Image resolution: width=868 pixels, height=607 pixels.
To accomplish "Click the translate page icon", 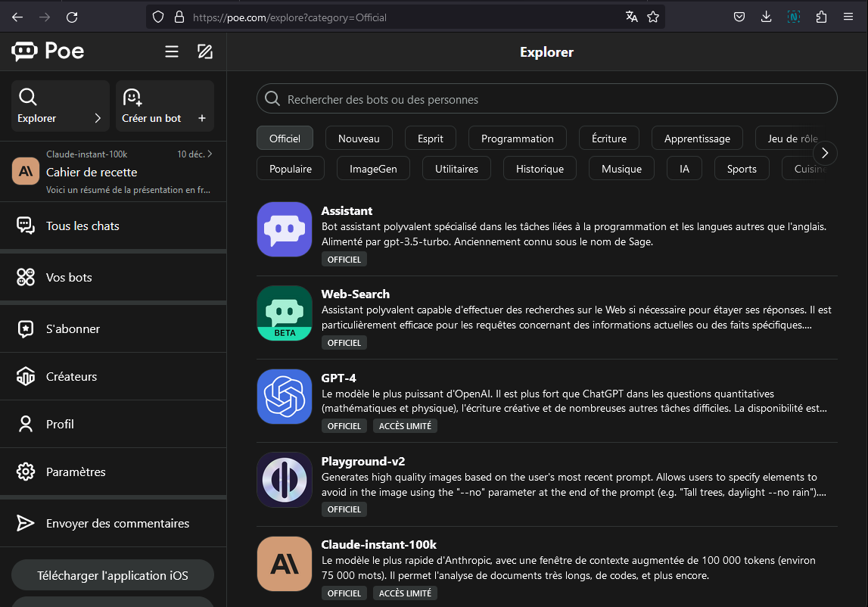I will click(x=632, y=17).
